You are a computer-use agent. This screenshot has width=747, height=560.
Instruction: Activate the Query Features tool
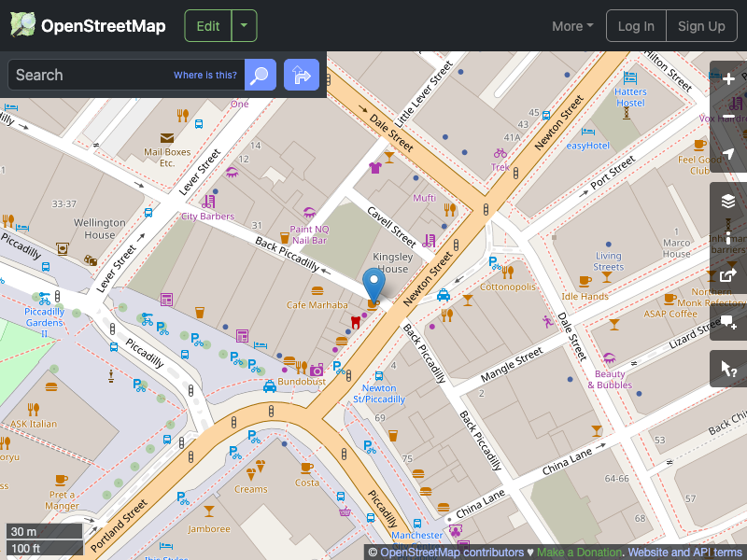tap(728, 368)
